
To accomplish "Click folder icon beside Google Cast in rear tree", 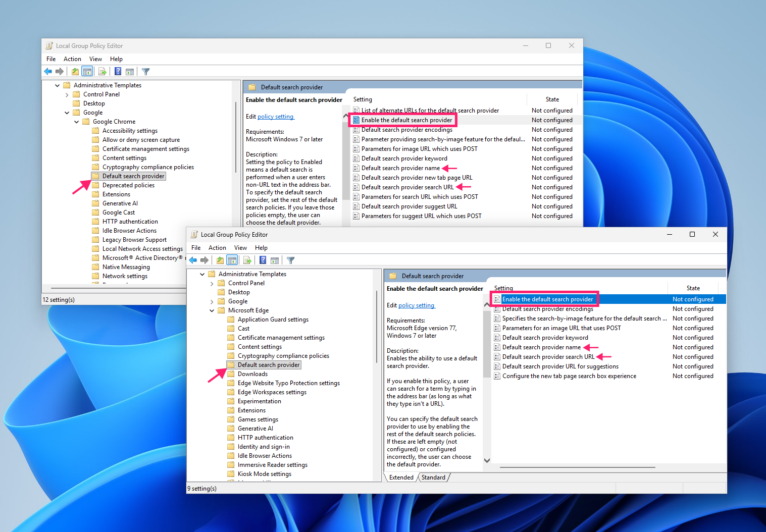I will [95, 212].
